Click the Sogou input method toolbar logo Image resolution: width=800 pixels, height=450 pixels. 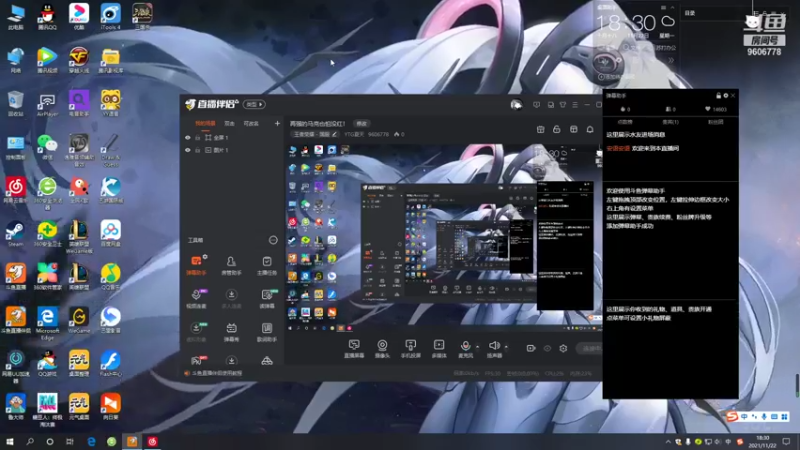[x=732, y=417]
